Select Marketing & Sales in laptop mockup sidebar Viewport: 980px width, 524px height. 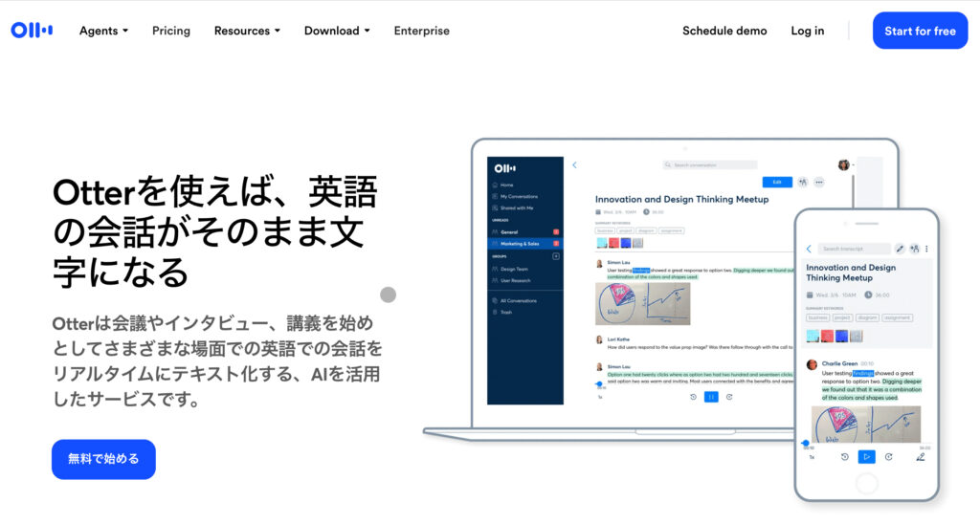525,244
